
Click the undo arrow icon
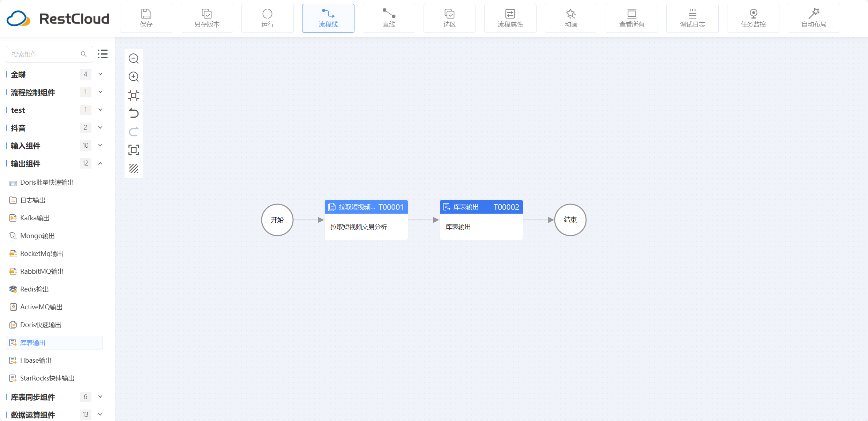click(x=134, y=113)
